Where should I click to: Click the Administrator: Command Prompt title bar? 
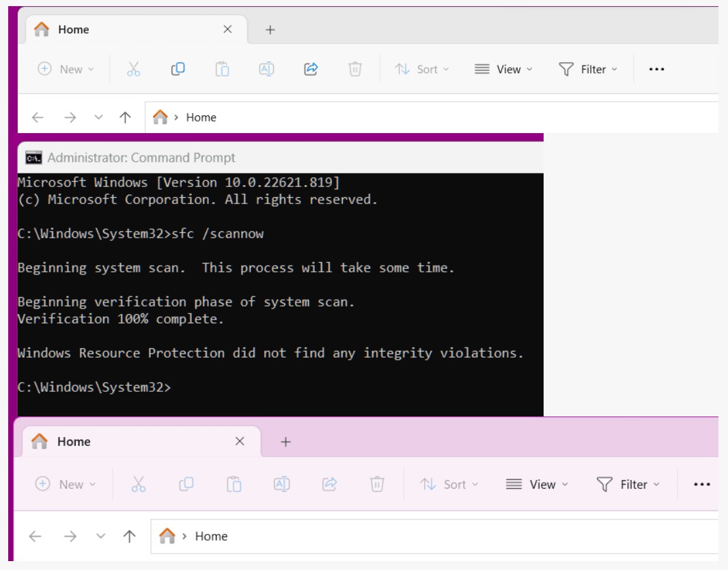281,158
